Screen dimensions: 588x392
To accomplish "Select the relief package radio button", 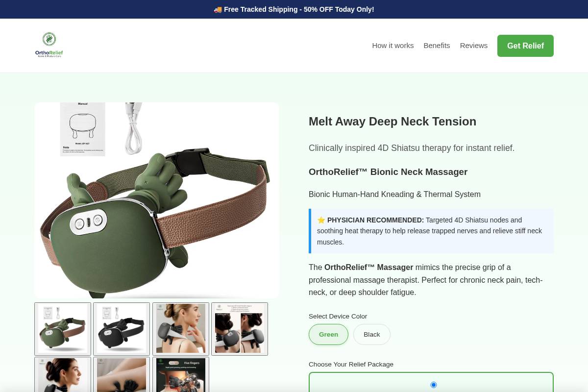I will [433, 385].
